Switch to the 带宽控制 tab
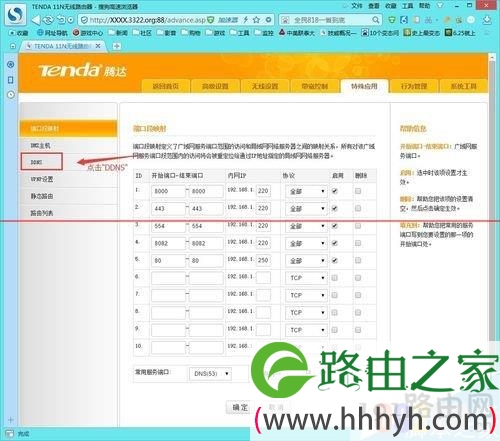The image size is (500, 441). coord(315,86)
